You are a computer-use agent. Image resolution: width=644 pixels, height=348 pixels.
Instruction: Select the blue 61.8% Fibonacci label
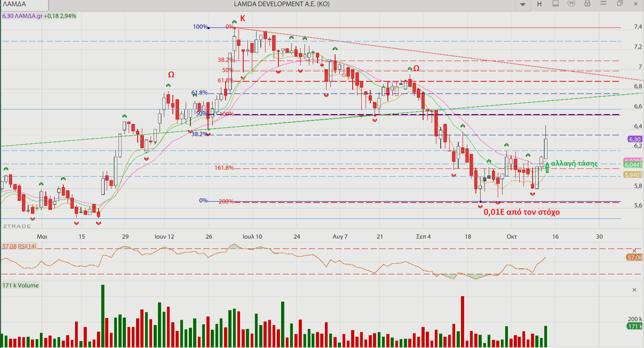199,93
